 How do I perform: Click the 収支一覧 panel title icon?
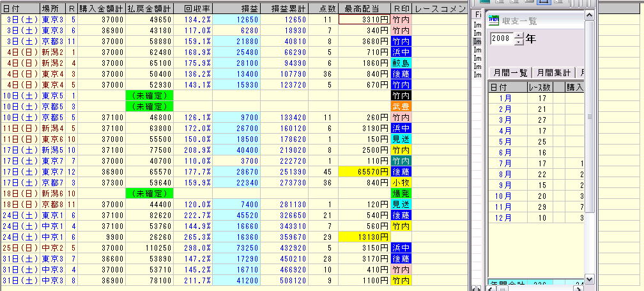tap(494, 21)
